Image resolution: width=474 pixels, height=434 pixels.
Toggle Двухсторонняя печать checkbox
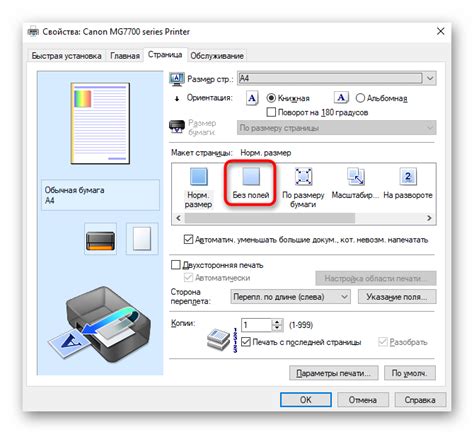coord(175,265)
